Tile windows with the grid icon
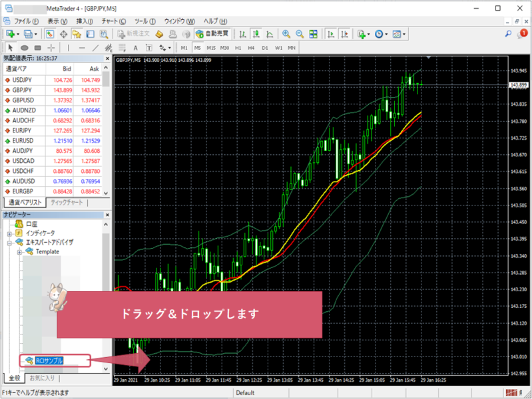The height and width of the screenshot is (399, 532). 313,34
